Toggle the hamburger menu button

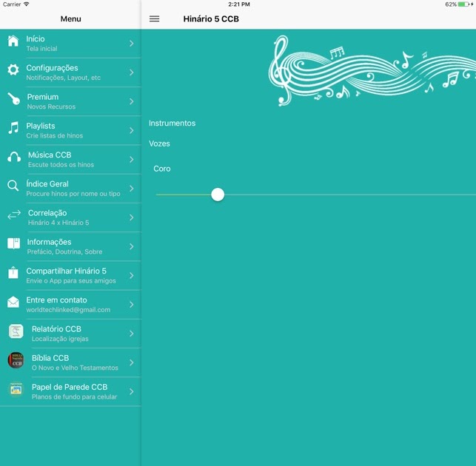pyautogui.click(x=154, y=18)
